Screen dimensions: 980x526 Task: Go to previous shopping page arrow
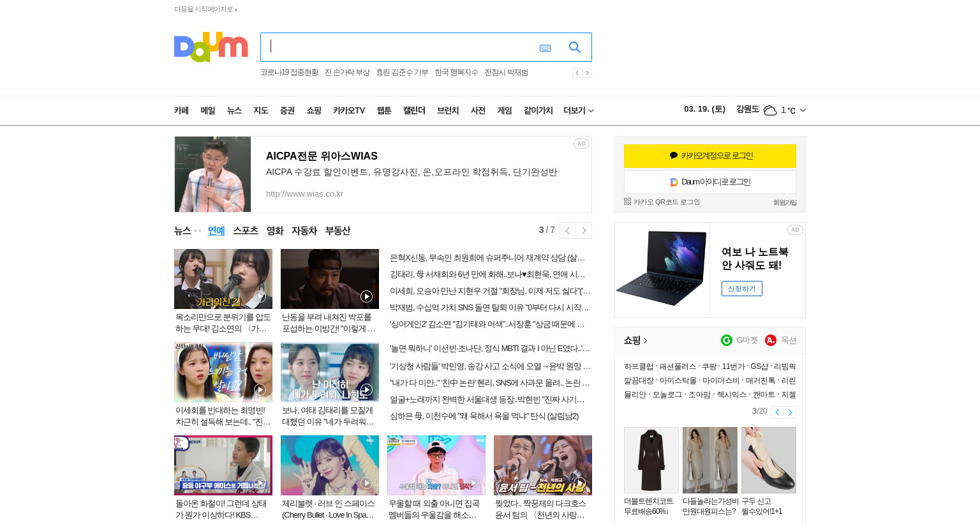(777, 412)
